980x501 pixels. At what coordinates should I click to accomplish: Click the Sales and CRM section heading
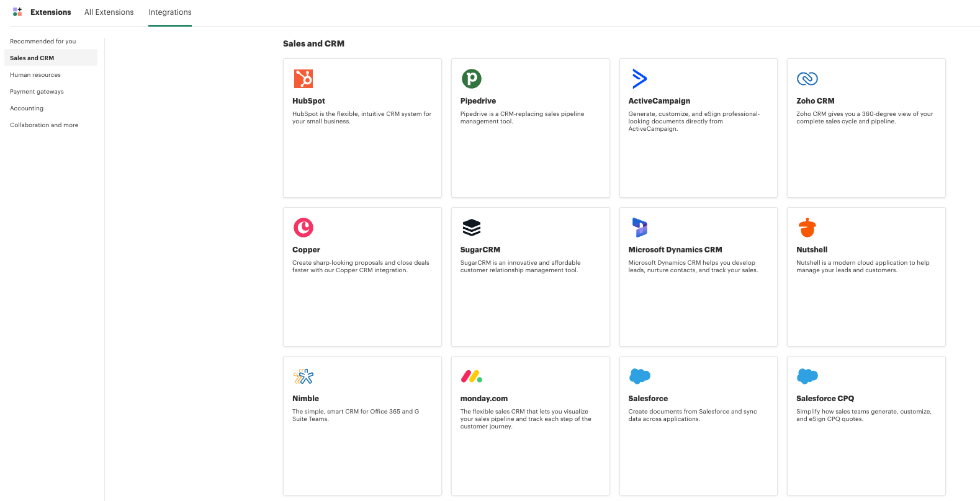(x=313, y=43)
